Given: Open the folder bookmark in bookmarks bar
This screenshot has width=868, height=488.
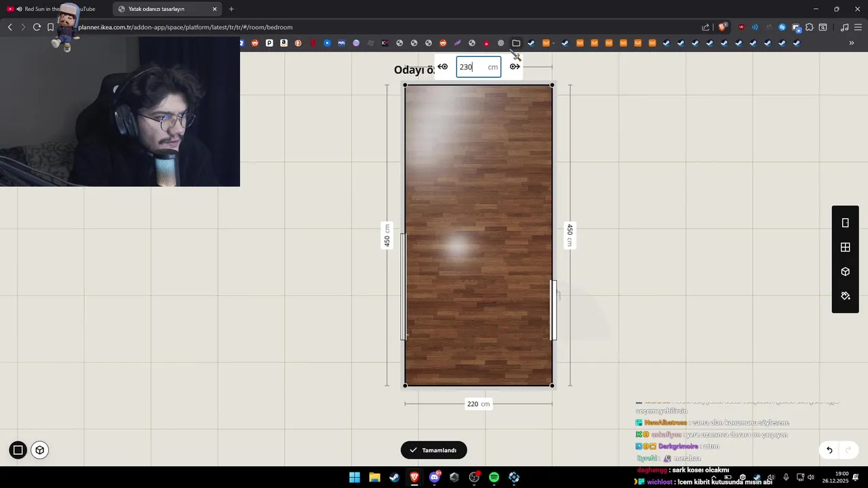Looking at the screenshot, I should [x=516, y=43].
